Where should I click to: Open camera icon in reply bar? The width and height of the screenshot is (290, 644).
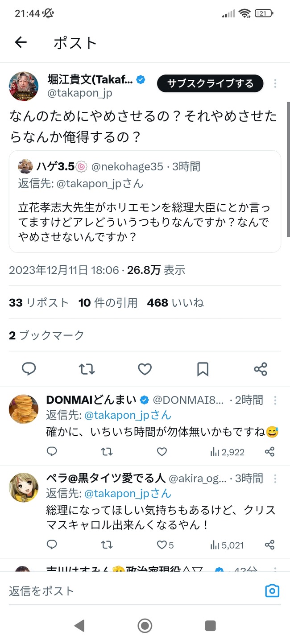point(272,591)
